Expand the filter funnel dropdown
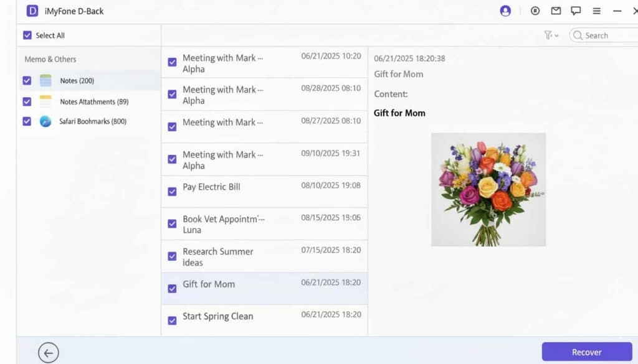The width and height of the screenshot is (638, 364). (551, 35)
